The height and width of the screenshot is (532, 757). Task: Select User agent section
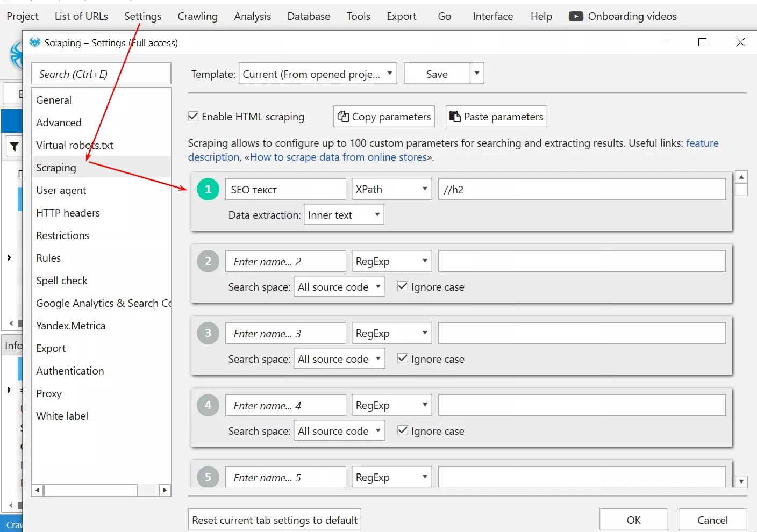click(101, 190)
